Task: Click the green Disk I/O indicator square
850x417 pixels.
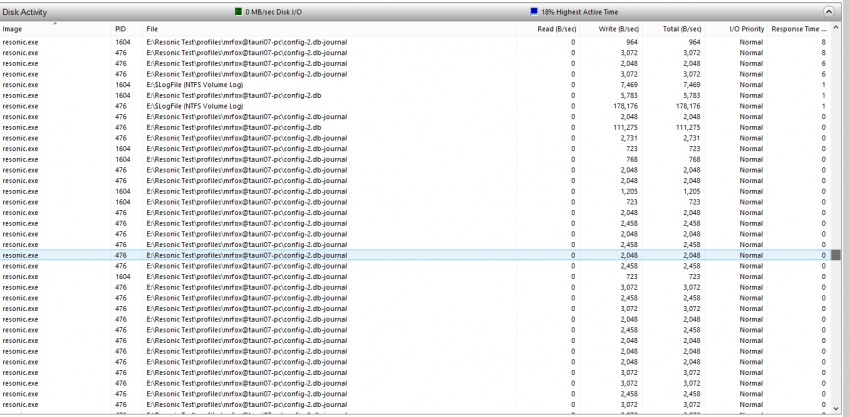Action: tap(238, 12)
